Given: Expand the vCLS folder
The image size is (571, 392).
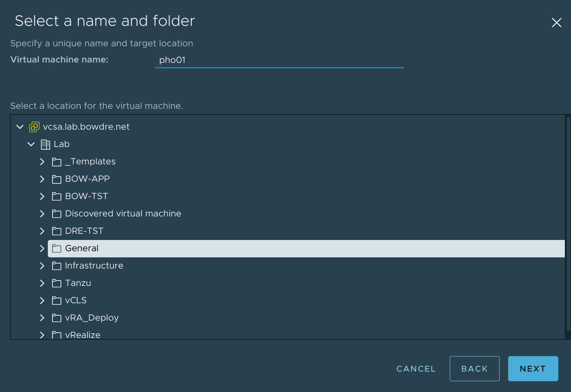Looking at the screenshot, I should (x=42, y=301).
